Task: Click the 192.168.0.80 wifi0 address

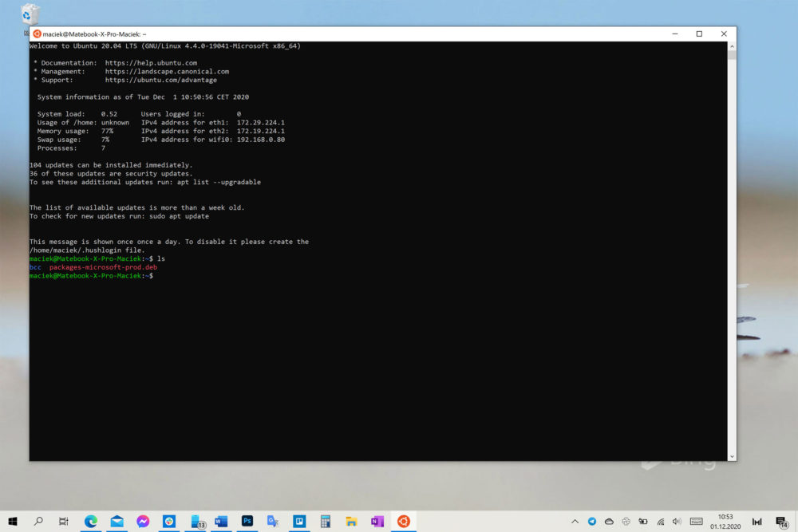Action: (x=261, y=140)
